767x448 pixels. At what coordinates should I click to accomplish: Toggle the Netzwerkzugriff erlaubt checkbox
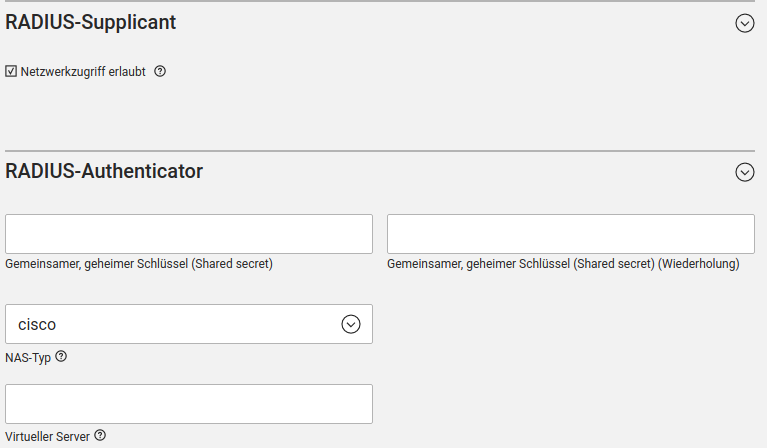coord(11,71)
